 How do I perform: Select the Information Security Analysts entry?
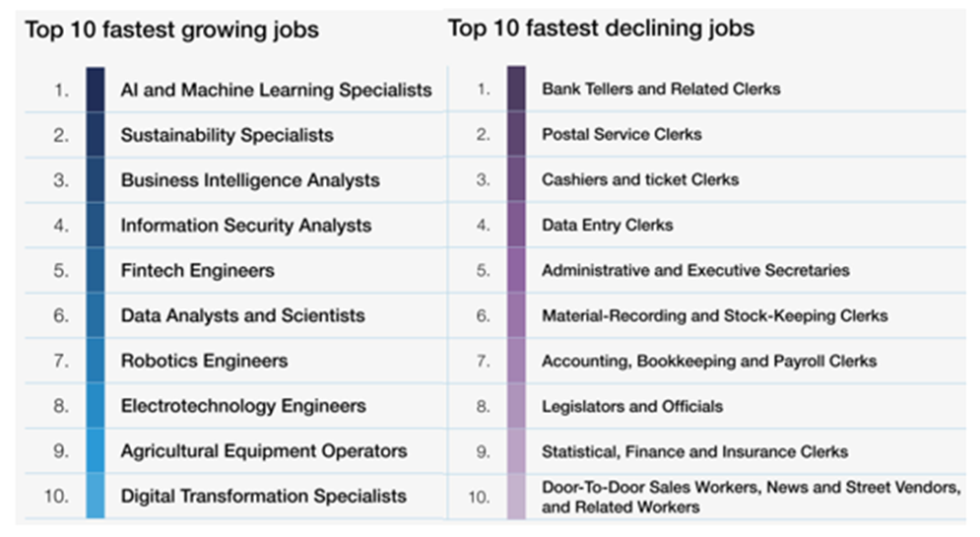pos(246,225)
